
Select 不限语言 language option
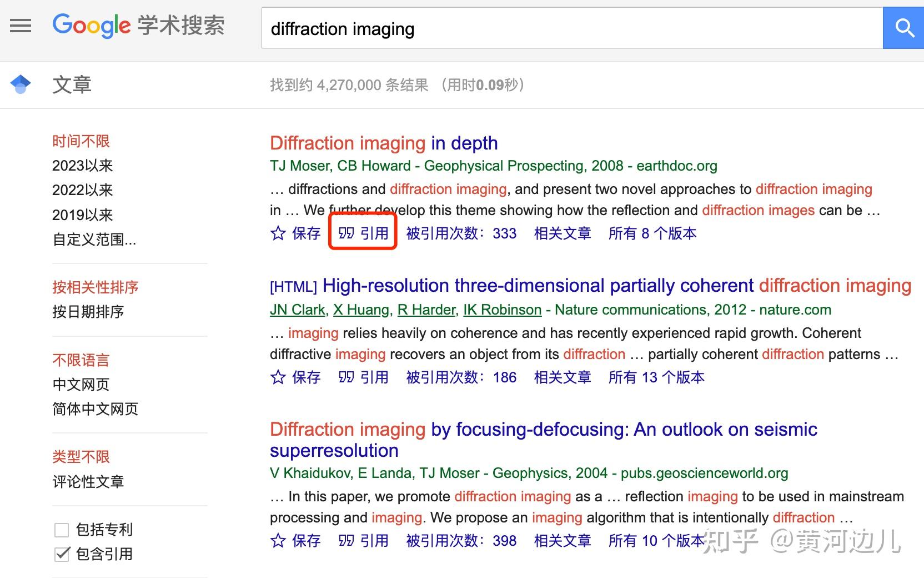click(x=81, y=360)
